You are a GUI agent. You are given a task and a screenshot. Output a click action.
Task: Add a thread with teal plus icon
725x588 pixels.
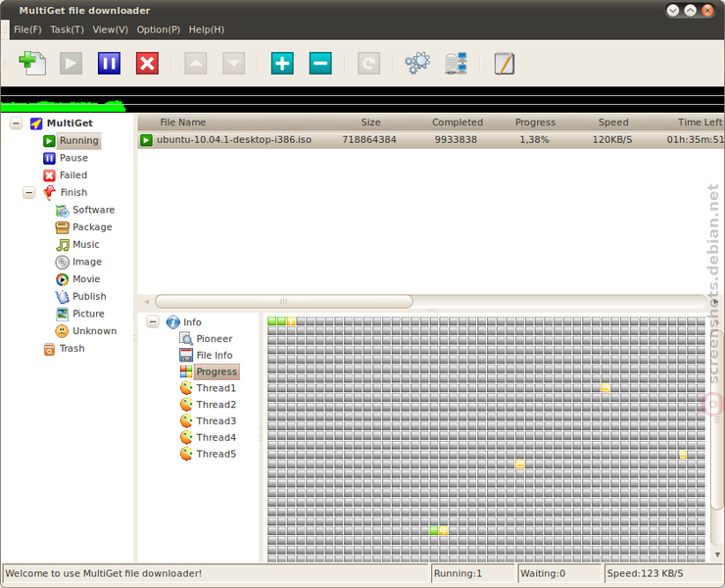282,63
